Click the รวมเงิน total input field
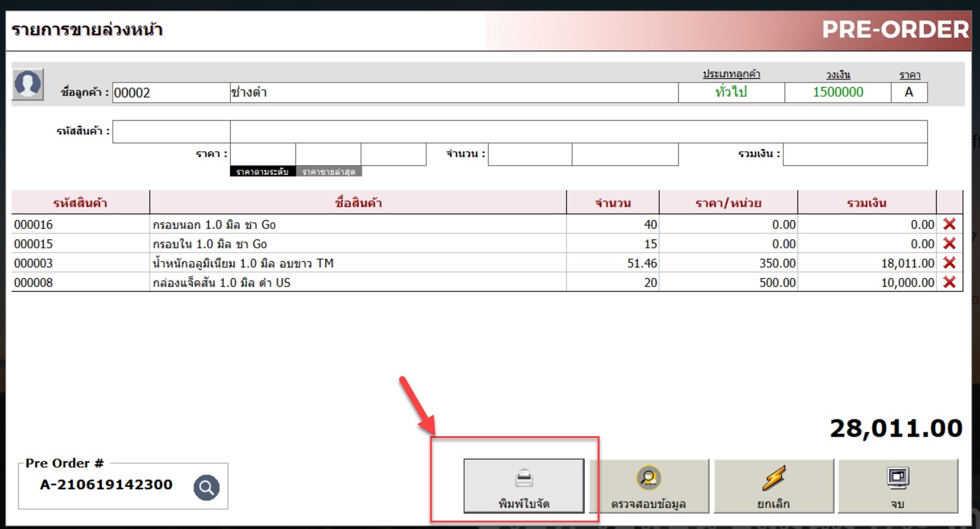 coord(855,154)
